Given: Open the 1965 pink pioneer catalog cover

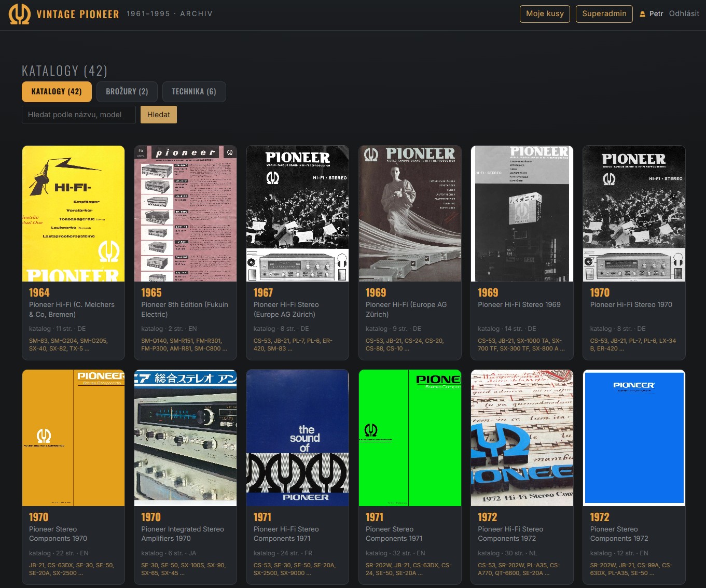Looking at the screenshot, I should tap(185, 214).
